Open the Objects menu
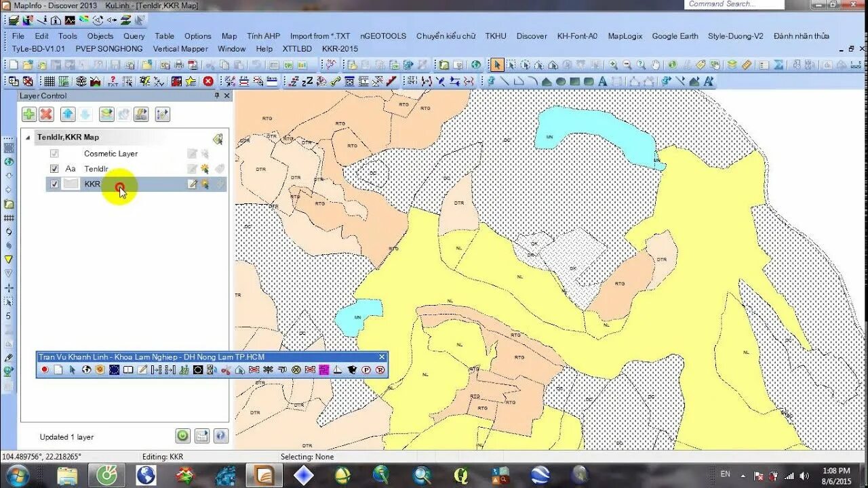This screenshot has height=488, width=868. tap(100, 36)
